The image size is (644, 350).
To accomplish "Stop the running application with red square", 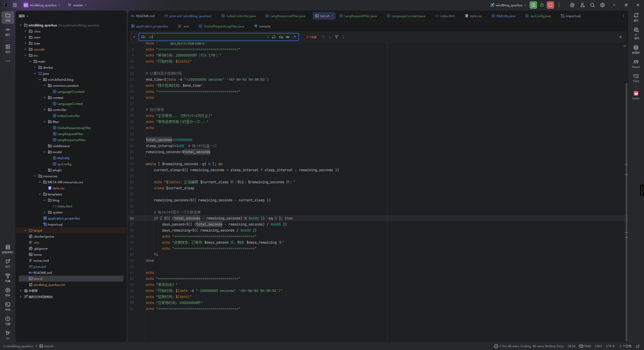I will [x=550, y=5].
